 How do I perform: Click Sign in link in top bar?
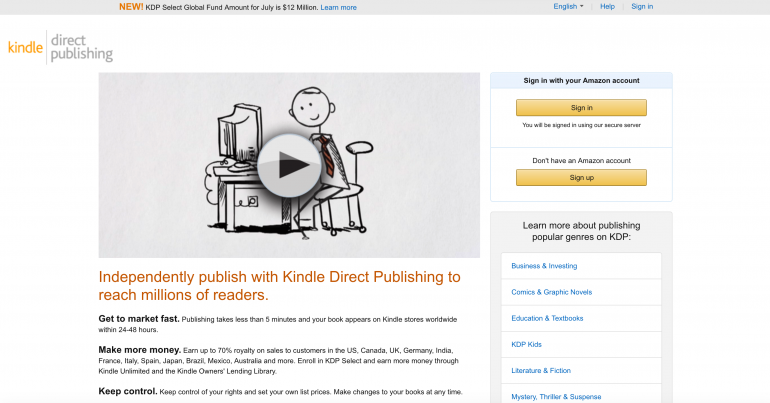(x=642, y=6)
